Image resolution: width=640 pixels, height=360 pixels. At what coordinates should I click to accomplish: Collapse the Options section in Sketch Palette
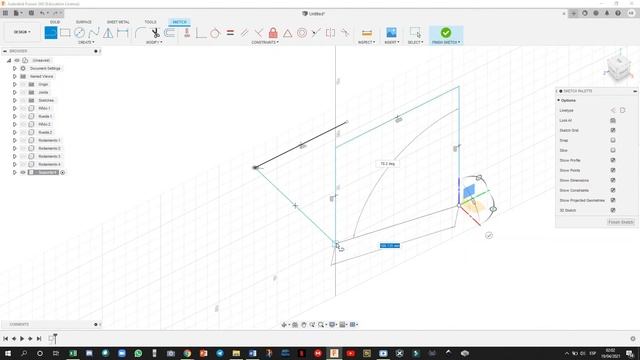tap(558, 100)
